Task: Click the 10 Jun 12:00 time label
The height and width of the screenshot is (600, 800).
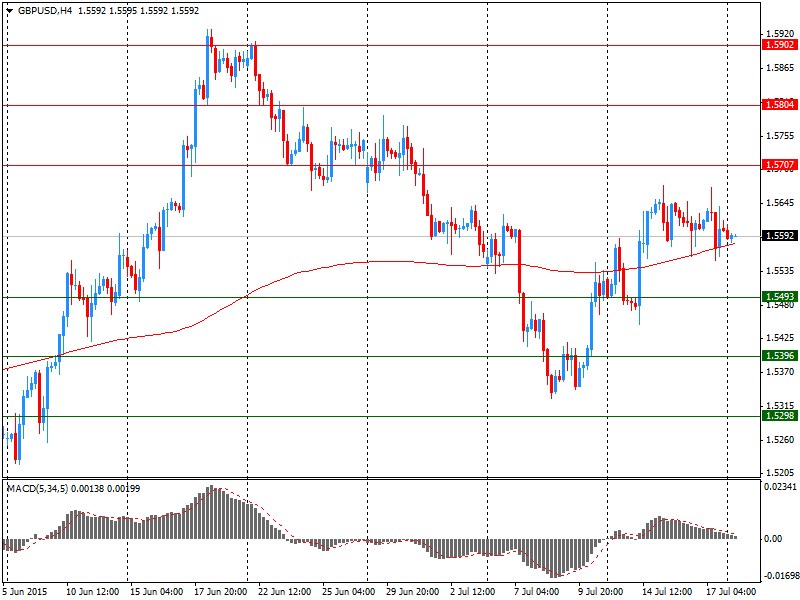Action: coord(93,592)
